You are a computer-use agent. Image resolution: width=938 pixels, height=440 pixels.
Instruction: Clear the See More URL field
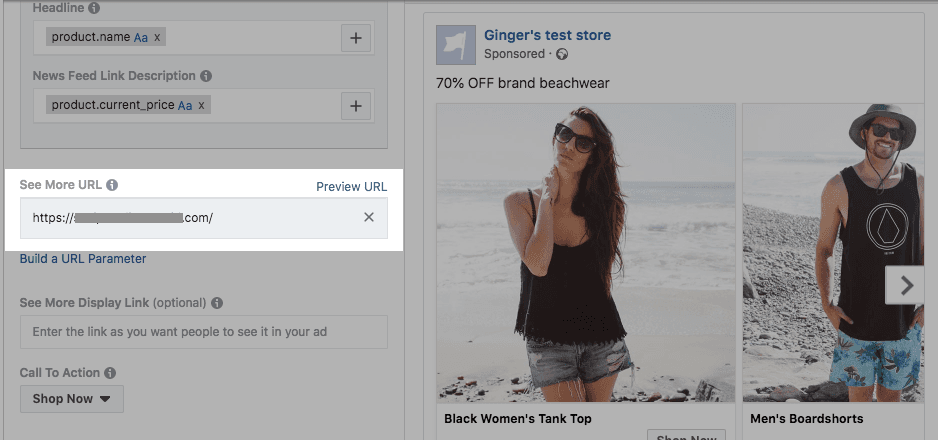(x=369, y=217)
